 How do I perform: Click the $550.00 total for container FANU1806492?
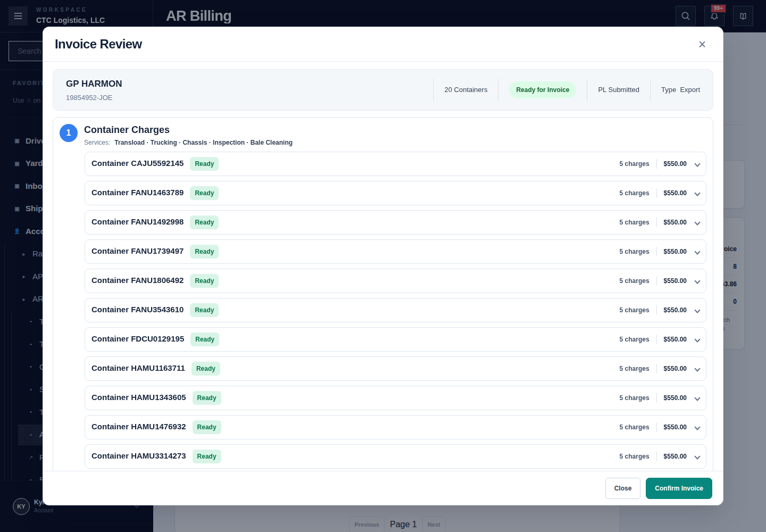(675, 281)
